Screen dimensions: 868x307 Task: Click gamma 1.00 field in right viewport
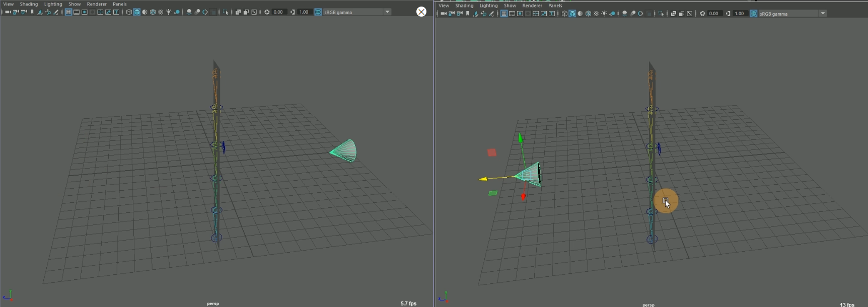(739, 14)
